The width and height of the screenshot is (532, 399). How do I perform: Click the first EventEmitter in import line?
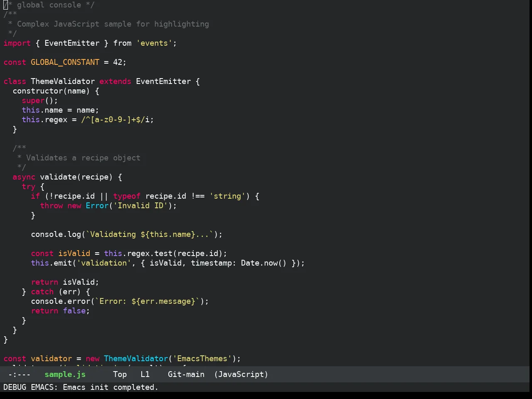tap(72, 43)
